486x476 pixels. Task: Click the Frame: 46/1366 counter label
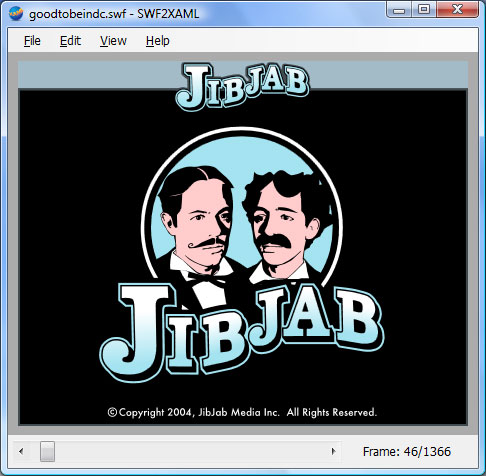tap(407, 452)
